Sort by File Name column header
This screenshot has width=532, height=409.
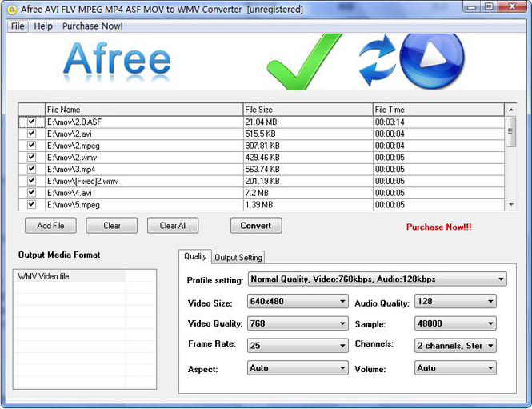coord(144,110)
